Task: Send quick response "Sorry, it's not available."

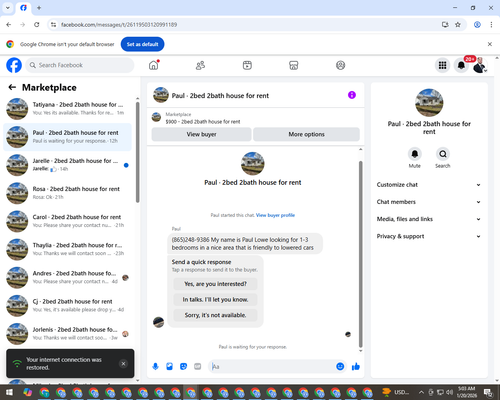Action: coord(215,315)
